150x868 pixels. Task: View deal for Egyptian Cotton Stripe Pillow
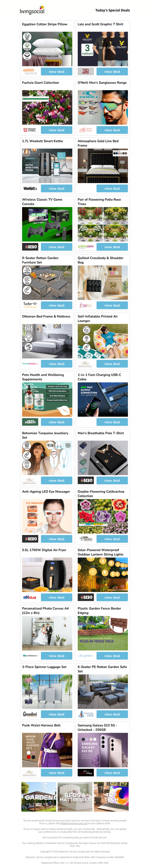(57, 71)
